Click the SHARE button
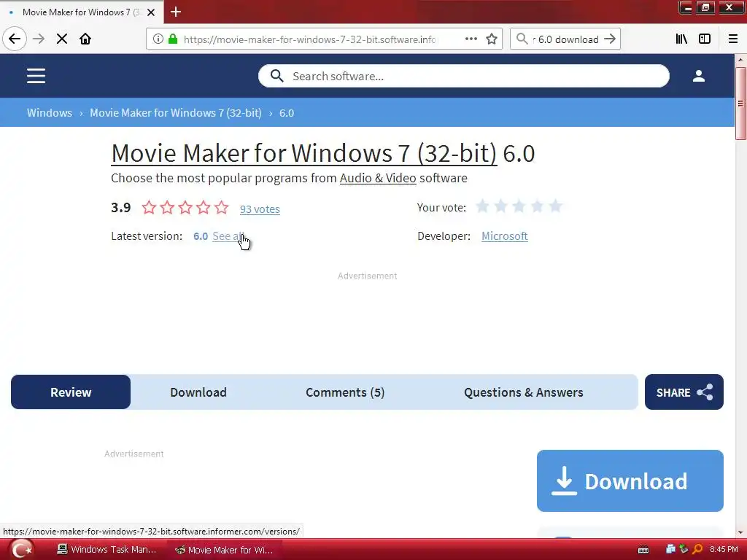This screenshot has width=747, height=560. pyautogui.click(x=684, y=392)
